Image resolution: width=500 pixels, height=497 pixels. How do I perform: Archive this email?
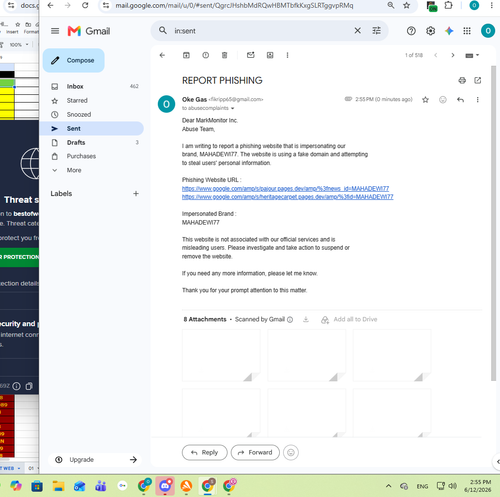click(x=186, y=55)
